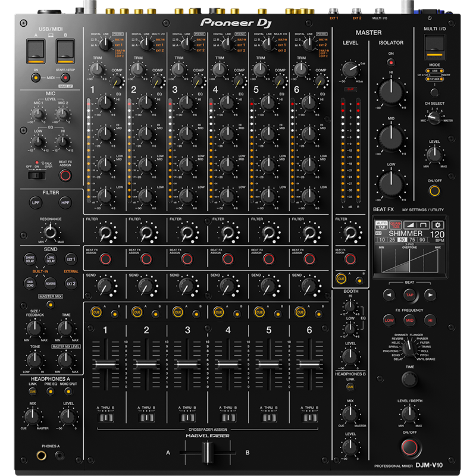Click the HPF filter button

[x=65, y=202]
